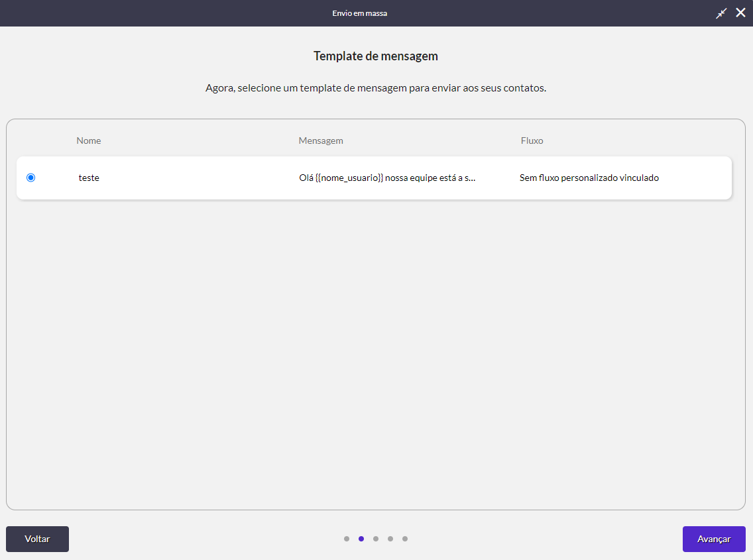Screen dimensions: 753x560
Task: Minimize the Envio em massa dialog
Action: [721, 13]
